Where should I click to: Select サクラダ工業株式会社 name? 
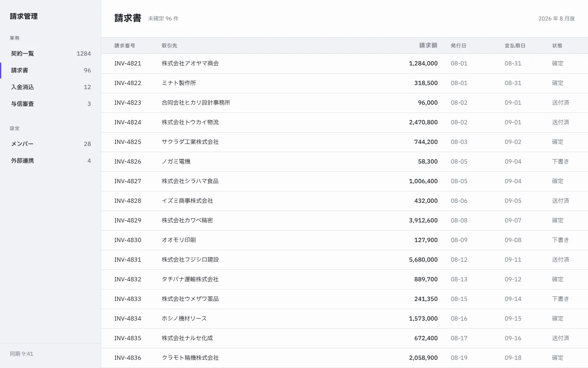190,142
